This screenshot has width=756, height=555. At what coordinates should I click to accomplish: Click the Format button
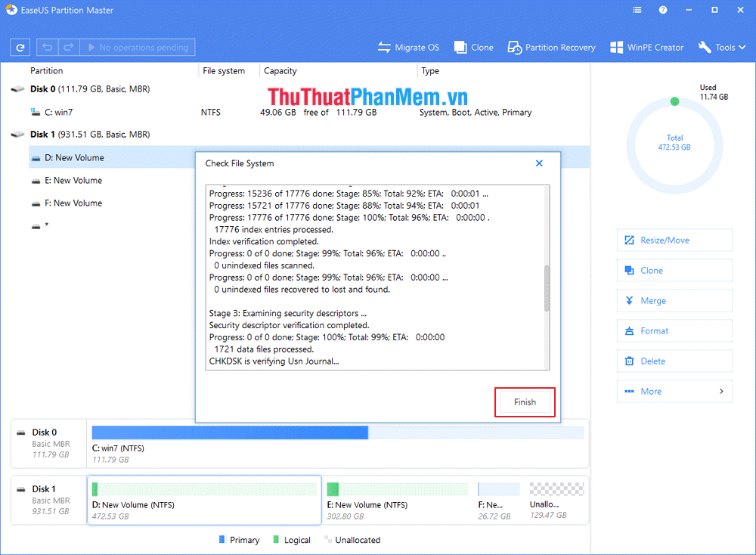point(674,330)
